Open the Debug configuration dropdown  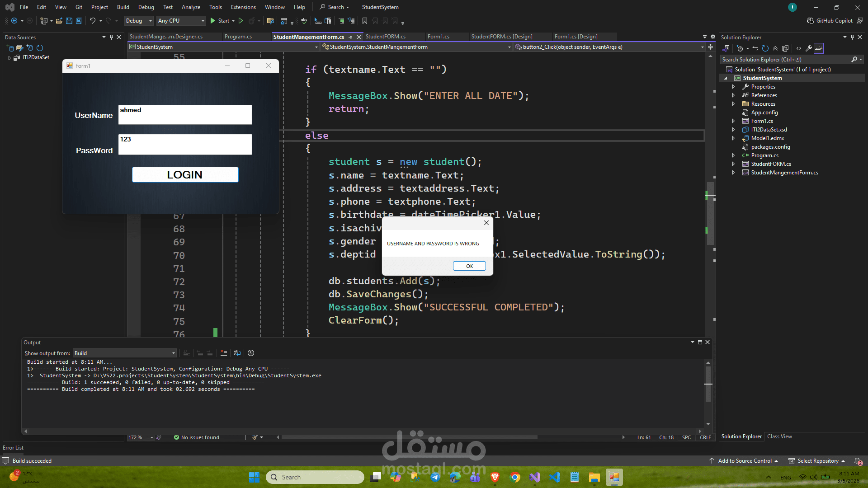[139, 21]
